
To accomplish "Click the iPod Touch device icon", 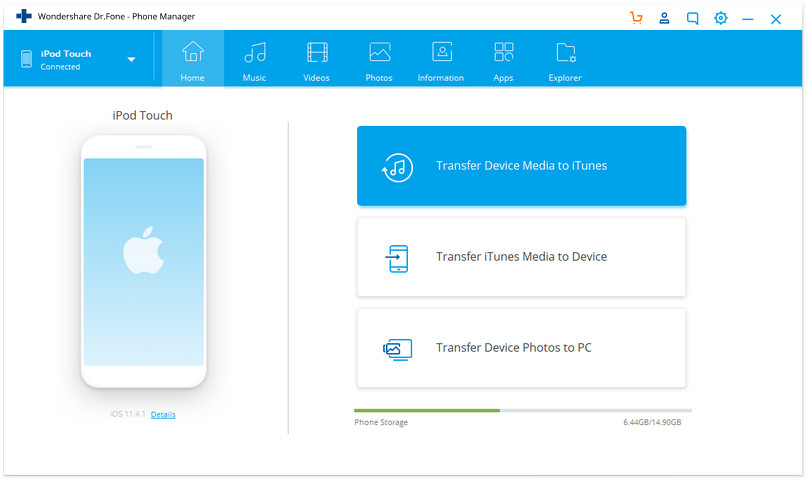I will pos(26,59).
